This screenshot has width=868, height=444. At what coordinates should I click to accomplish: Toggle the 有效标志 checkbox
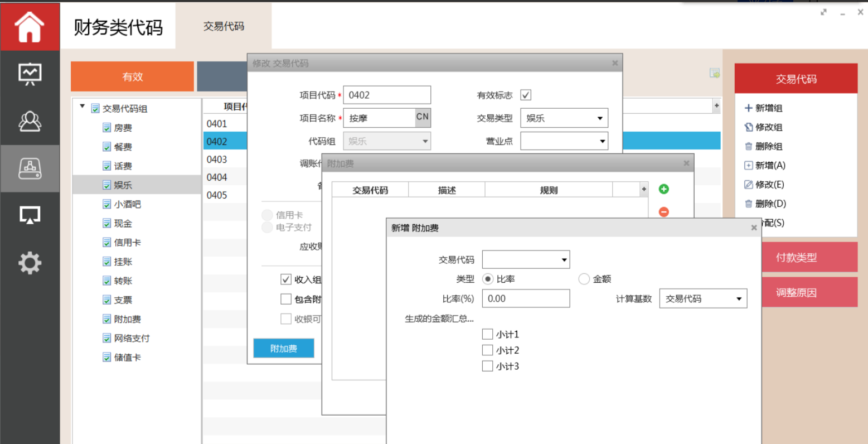pos(526,95)
